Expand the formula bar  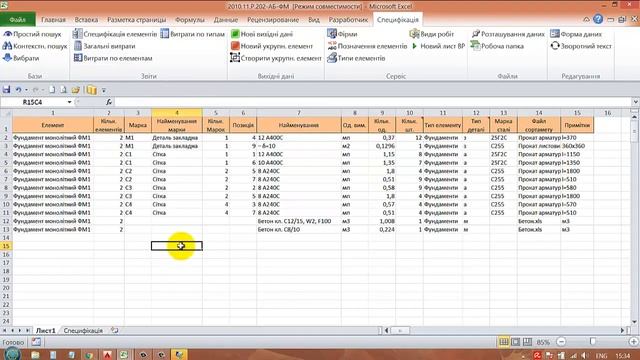(636, 102)
